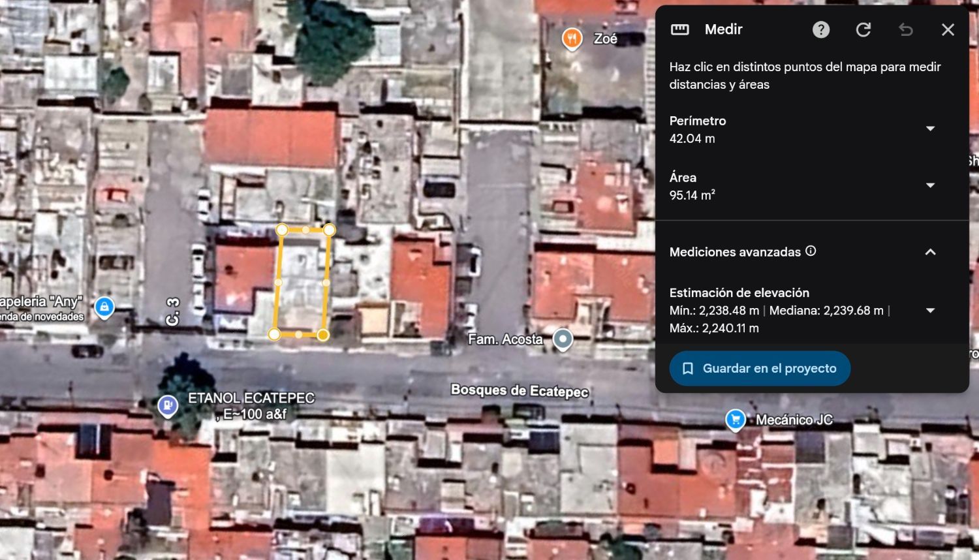Click the ETANOL ECATEPEC gas station pin
The image size is (979, 560).
pos(168,405)
